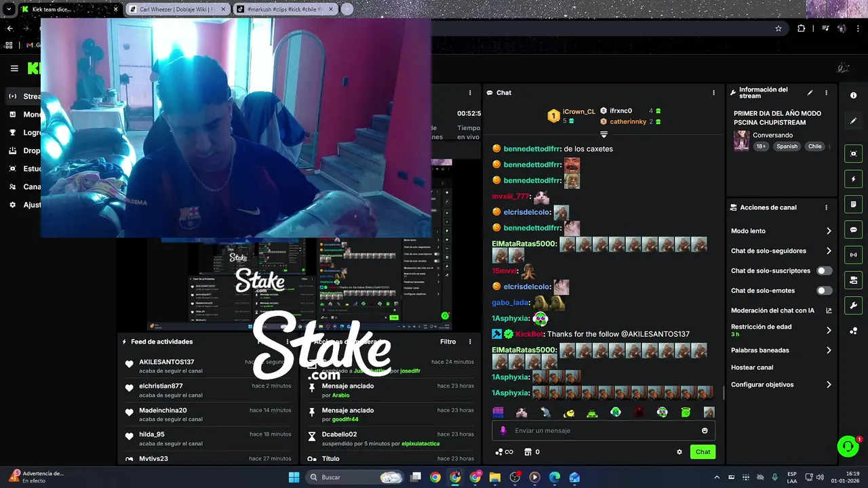Open Información del stream three-dot menu
This screenshot has height=488, width=868.
[x=826, y=93]
